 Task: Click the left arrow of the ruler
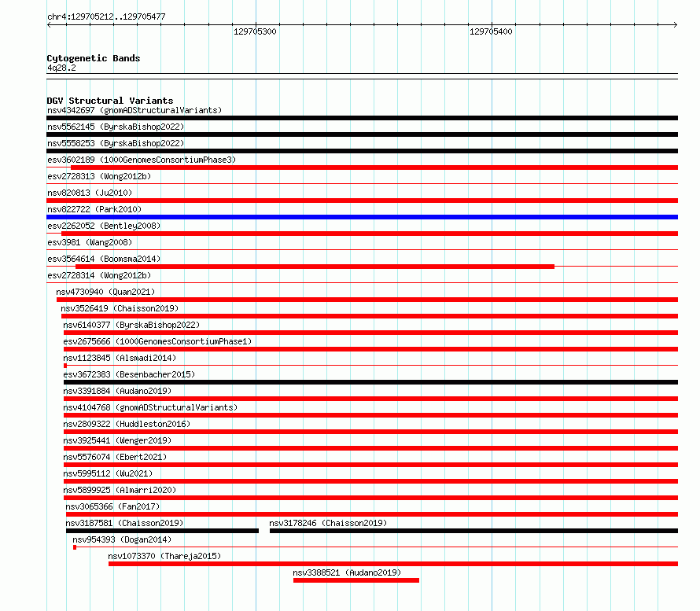pos(49,25)
